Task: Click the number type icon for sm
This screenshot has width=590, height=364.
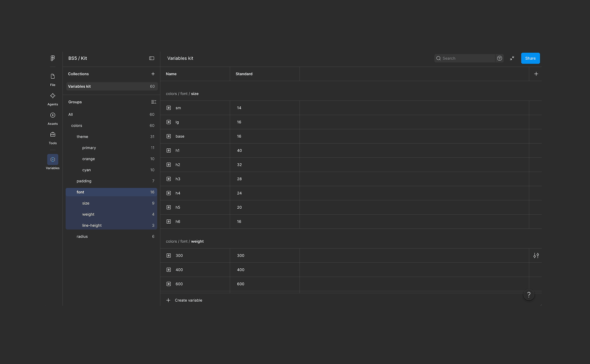Action: pos(169,108)
